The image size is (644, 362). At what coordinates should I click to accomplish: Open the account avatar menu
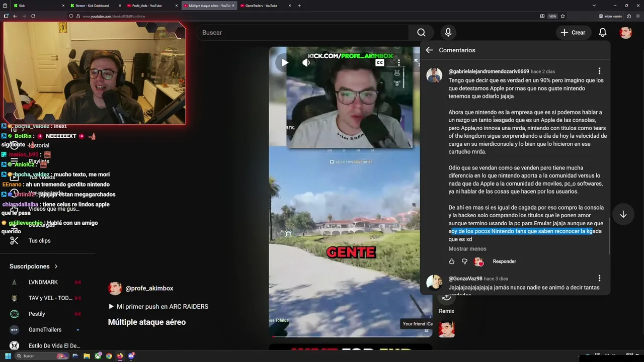(625, 33)
